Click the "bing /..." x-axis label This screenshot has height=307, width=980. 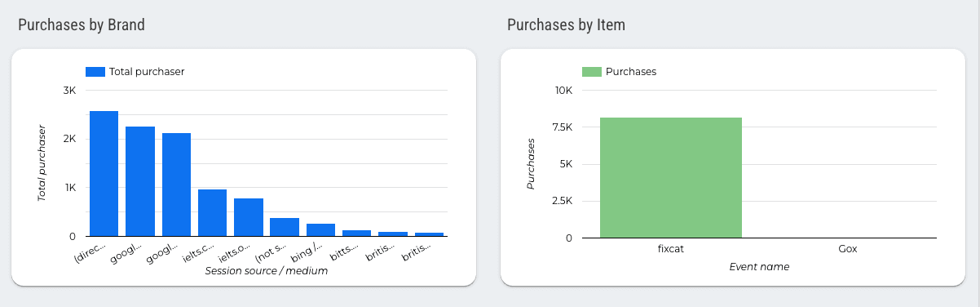[307, 252]
